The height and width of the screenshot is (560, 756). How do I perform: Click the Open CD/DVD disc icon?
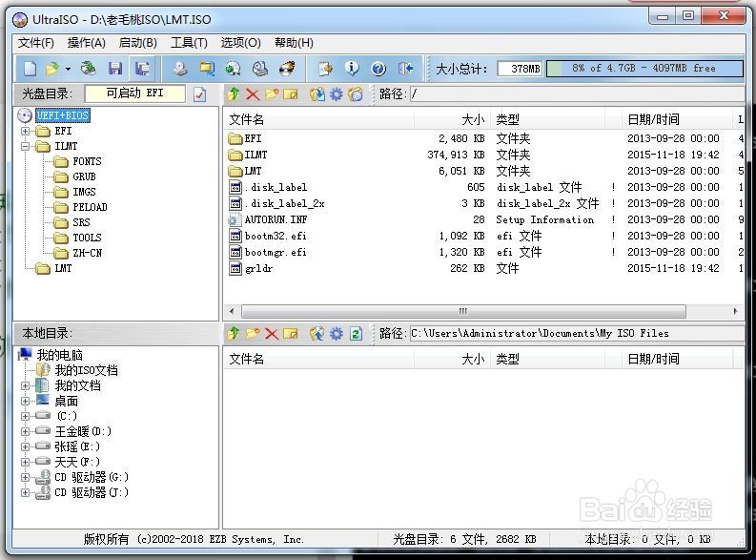click(x=89, y=69)
